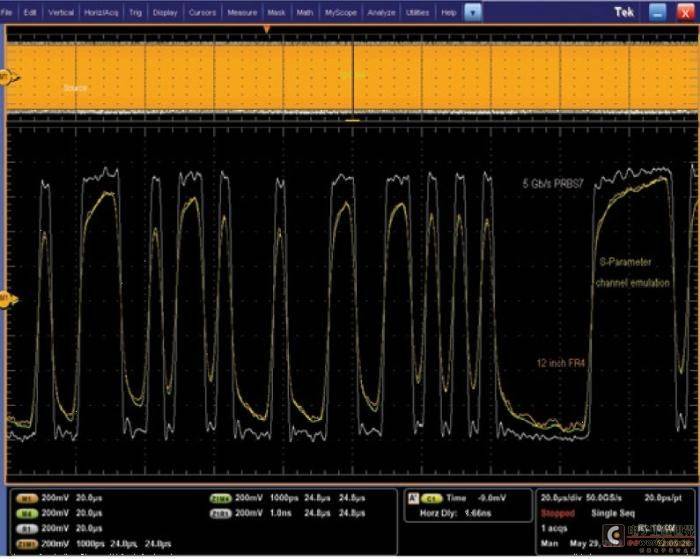Click the gray Z1R1 zoom badge

click(x=221, y=513)
